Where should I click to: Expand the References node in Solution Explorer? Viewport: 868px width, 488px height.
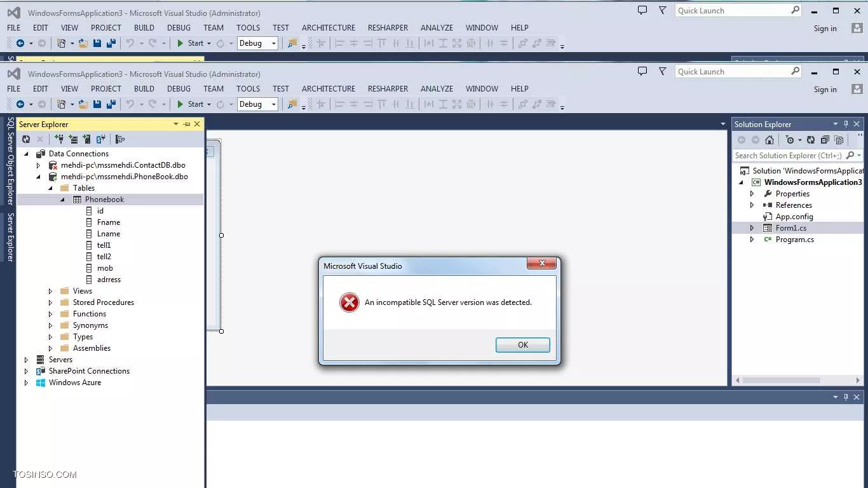(752, 205)
